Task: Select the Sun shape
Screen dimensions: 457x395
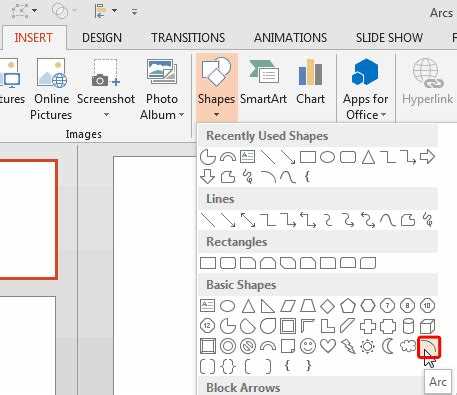Action: (x=368, y=346)
